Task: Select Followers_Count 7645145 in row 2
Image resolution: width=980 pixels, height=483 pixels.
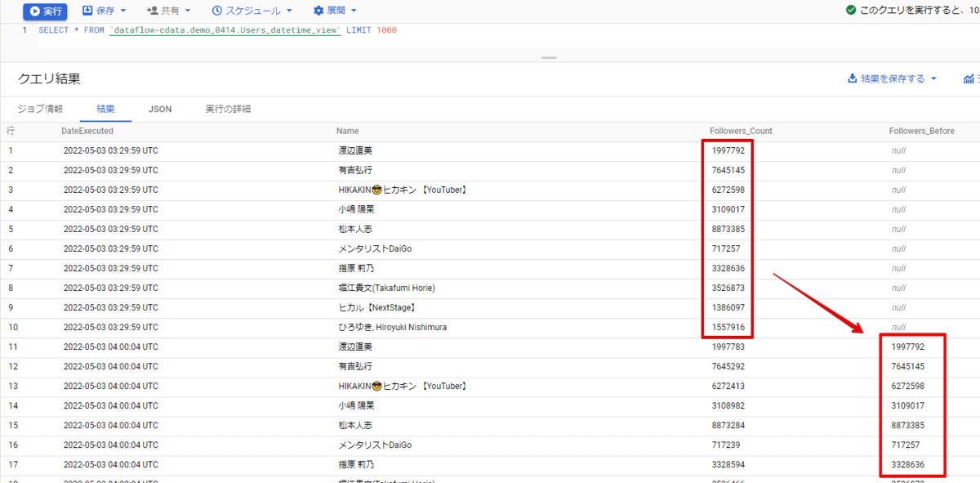Action: click(728, 170)
